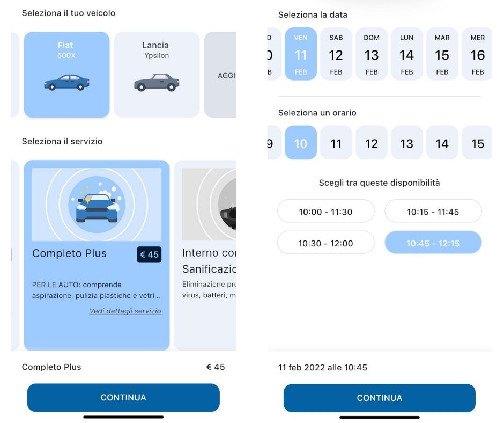
Task: Select Tuesday 15 Feb date
Action: click(442, 54)
